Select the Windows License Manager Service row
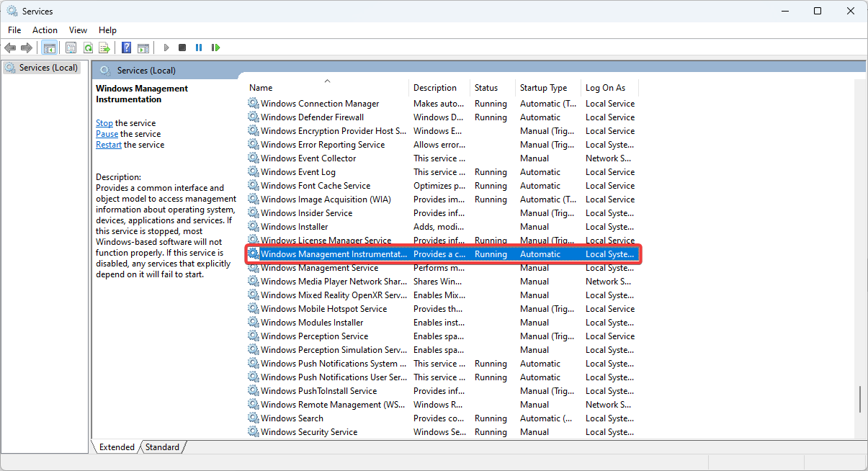868x471 pixels. pos(442,241)
